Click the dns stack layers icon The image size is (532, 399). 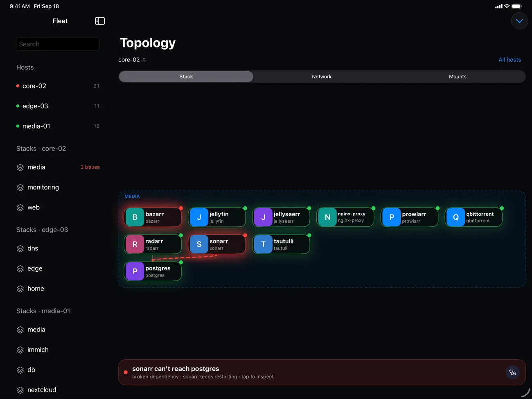coord(20,248)
